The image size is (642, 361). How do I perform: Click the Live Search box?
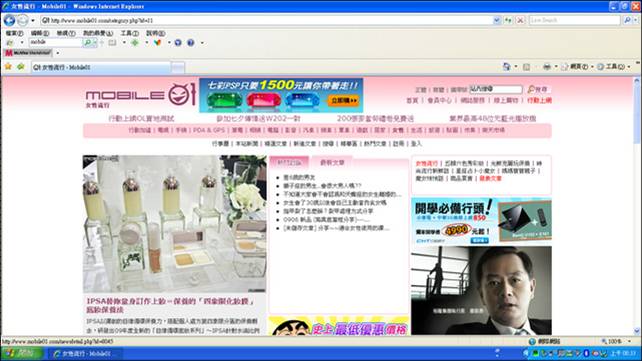click(x=574, y=20)
